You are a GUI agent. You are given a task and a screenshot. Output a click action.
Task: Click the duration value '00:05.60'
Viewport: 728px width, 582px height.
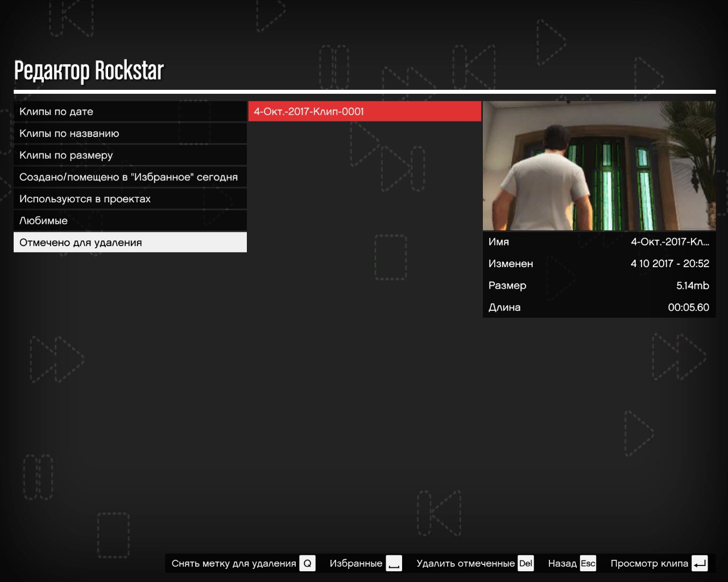click(x=689, y=307)
